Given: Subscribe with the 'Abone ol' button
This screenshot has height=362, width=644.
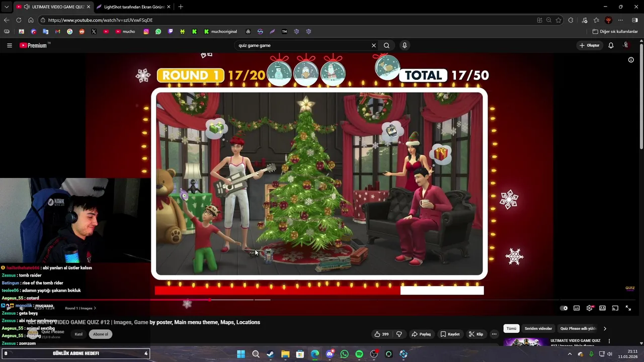Looking at the screenshot, I should 100,334.
